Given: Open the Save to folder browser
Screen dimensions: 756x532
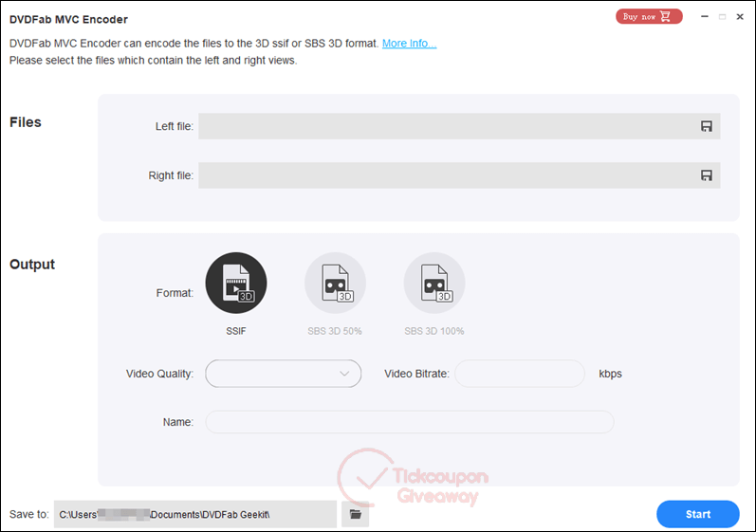Looking at the screenshot, I should (x=356, y=514).
